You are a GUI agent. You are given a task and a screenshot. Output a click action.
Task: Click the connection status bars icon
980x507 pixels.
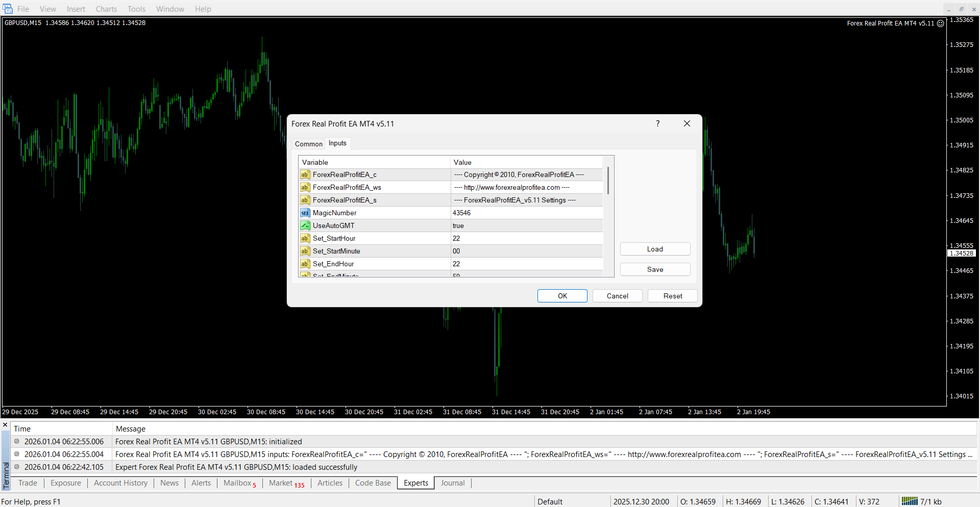point(909,501)
